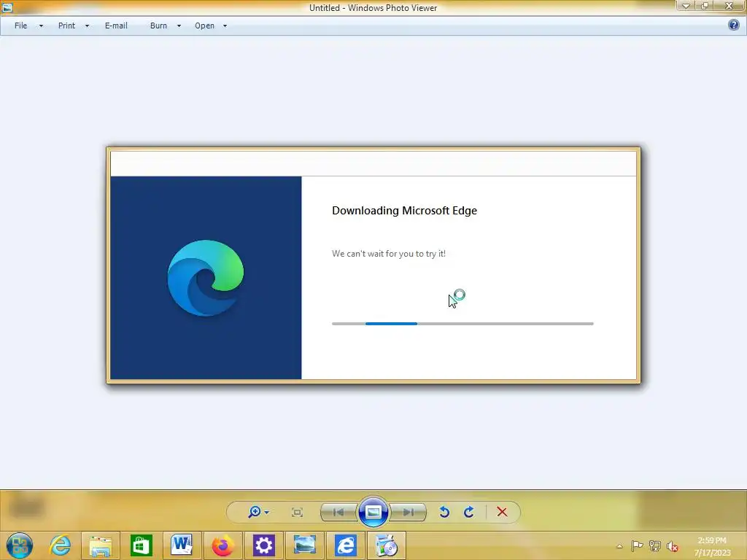Open Action Center flag icon
This screenshot has width=747, height=560.
point(637,545)
